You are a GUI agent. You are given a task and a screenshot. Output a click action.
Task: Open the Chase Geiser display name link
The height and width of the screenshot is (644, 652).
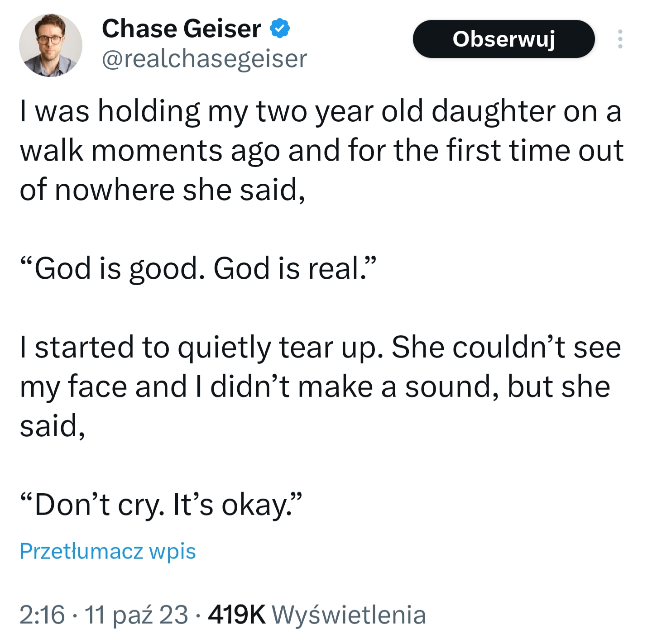[181, 29]
